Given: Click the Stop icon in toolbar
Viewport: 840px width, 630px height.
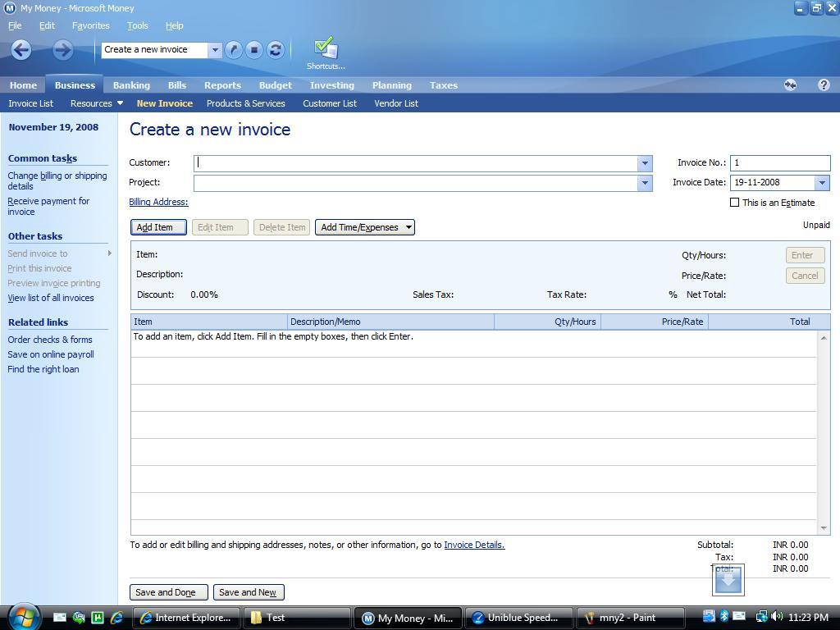Looking at the screenshot, I should [254, 50].
